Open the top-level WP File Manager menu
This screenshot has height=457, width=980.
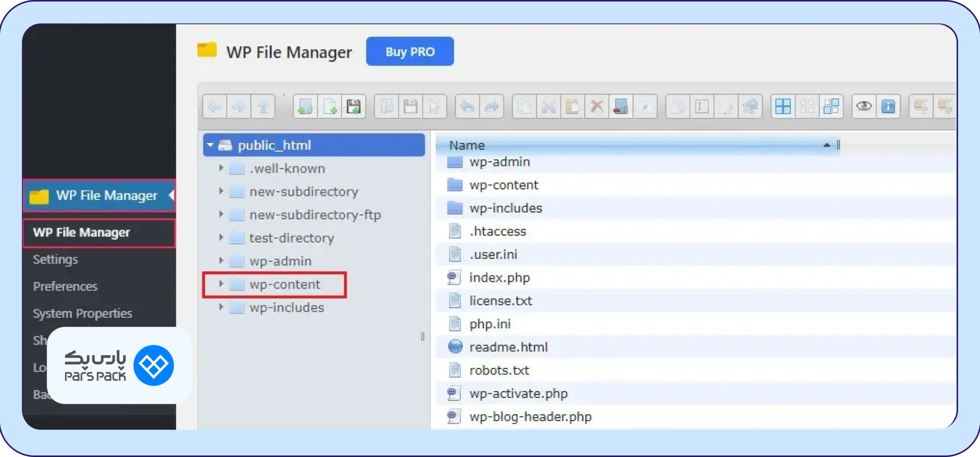coord(99,196)
